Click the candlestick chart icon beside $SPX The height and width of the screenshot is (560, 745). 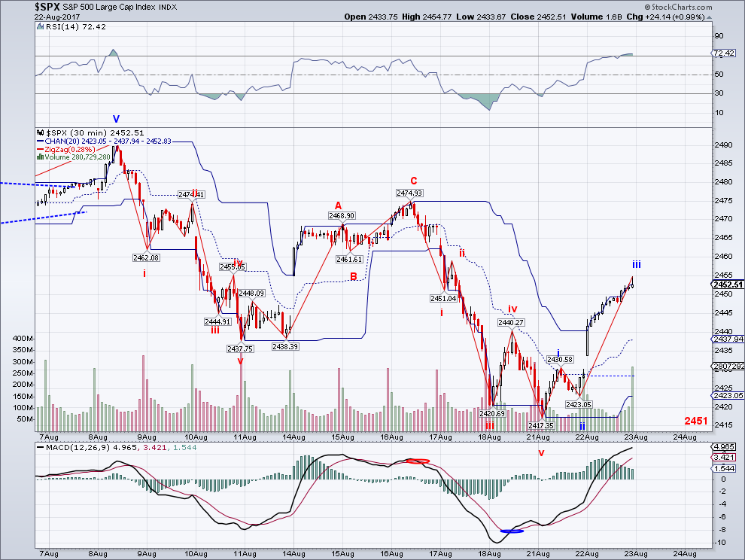click(x=39, y=132)
